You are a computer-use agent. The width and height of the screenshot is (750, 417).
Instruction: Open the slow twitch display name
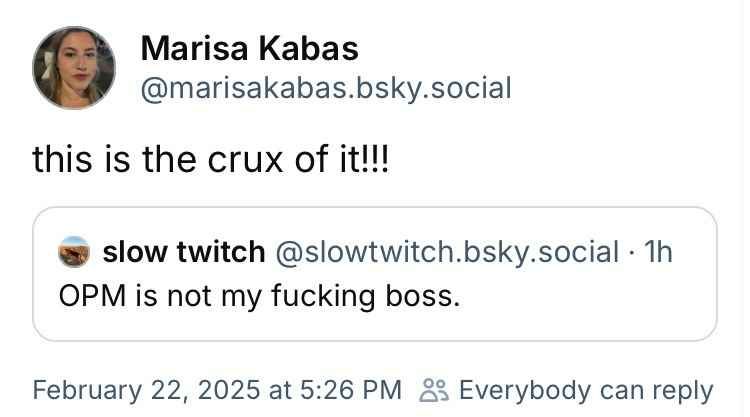click(183, 251)
